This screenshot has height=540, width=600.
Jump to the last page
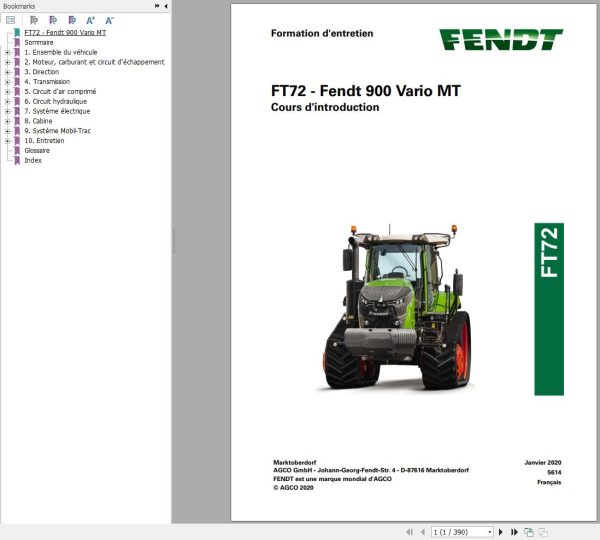pos(514,532)
